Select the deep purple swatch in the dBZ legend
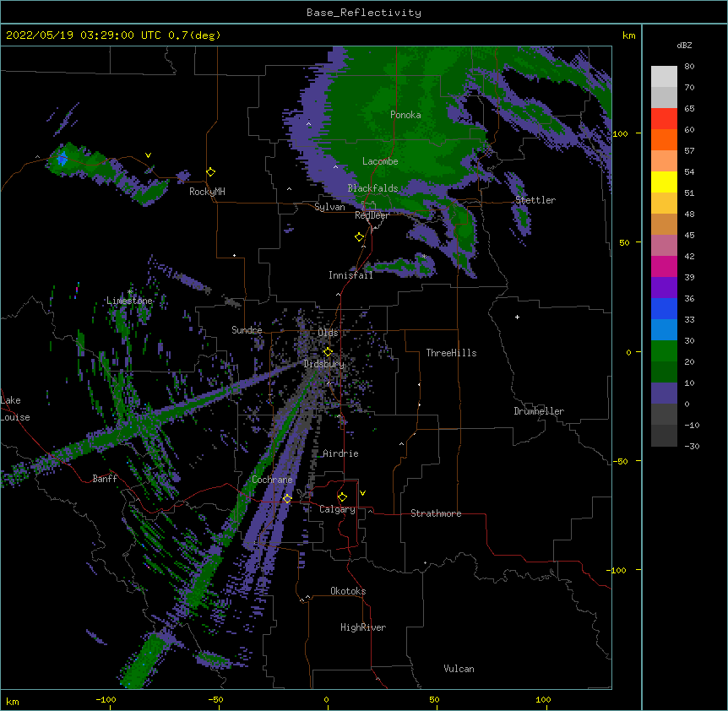 point(664,287)
